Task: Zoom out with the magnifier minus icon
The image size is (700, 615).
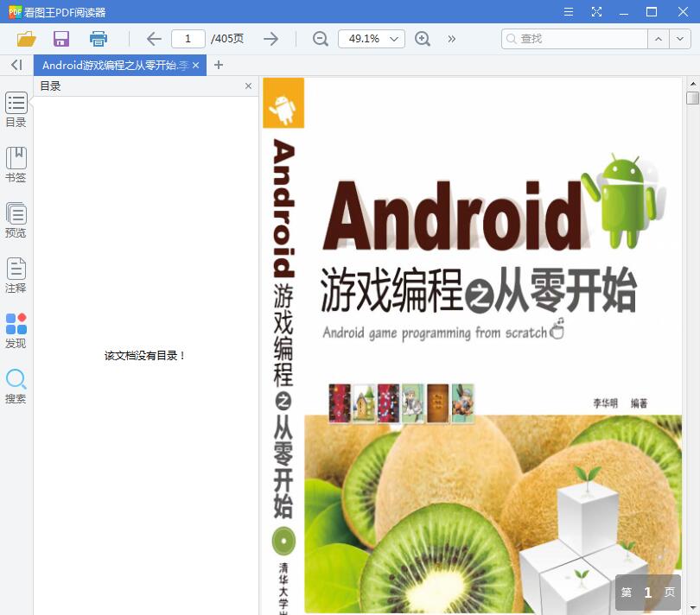Action: 320,39
